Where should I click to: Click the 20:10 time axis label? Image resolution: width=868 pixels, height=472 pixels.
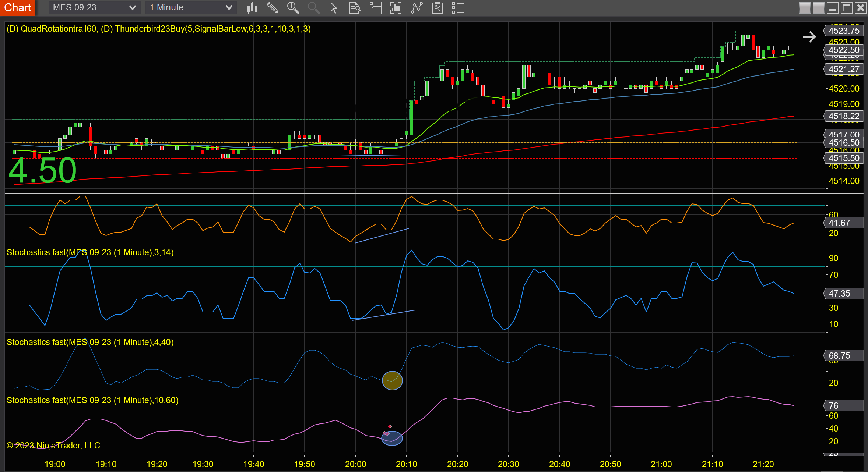click(406, 464)
